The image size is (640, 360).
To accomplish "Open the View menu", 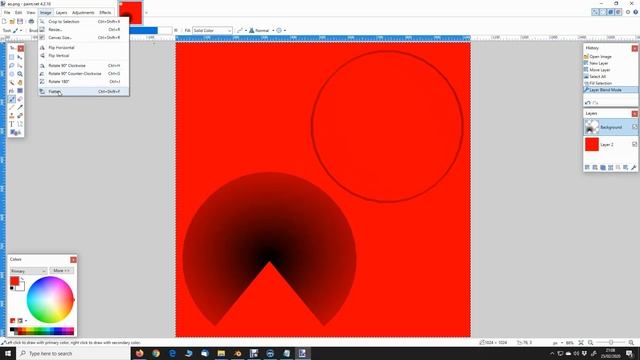I will click(x=31, y=13).
